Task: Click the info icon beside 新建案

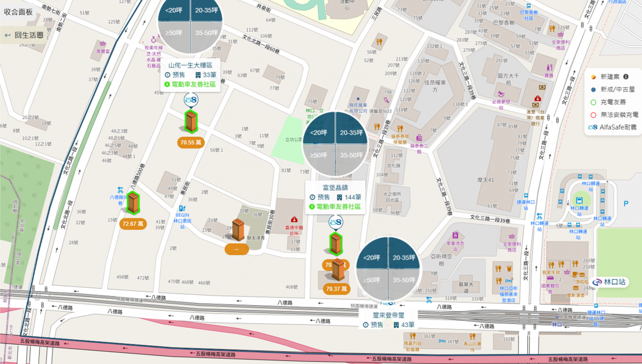Action: coord(625,77)
